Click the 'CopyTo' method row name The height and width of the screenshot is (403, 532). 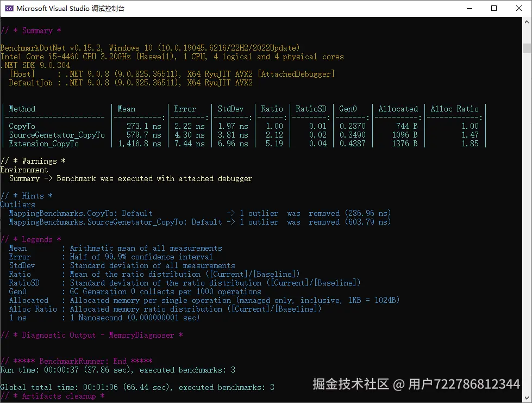click(22, 126)
